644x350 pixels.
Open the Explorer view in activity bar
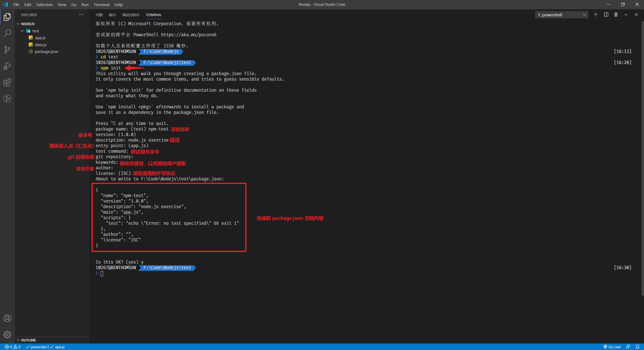point(7,17)
